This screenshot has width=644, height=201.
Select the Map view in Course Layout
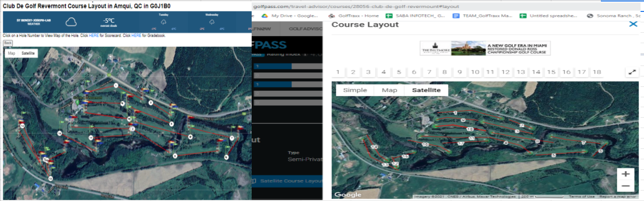389,90
